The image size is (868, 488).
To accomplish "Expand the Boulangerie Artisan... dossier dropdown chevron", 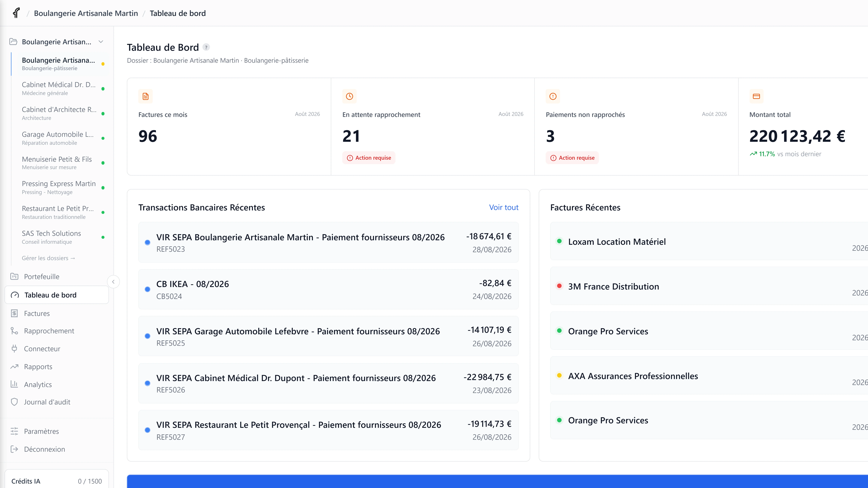I will click(101, 42).
